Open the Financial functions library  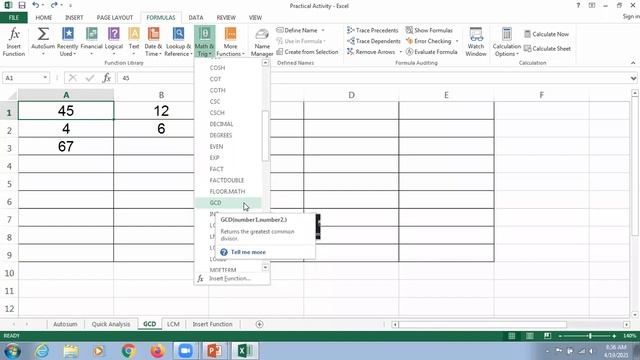(x=91, y=42)
